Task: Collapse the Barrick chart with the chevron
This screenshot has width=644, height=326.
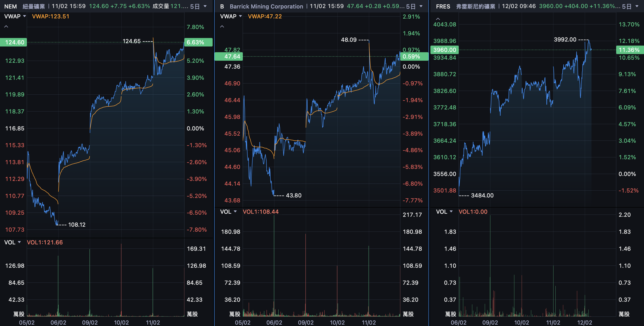Action: tap(222, 26)
